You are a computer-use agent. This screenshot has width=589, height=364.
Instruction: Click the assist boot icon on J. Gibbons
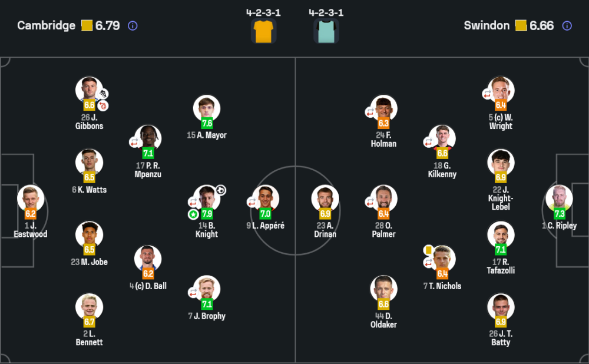(103, 94)
